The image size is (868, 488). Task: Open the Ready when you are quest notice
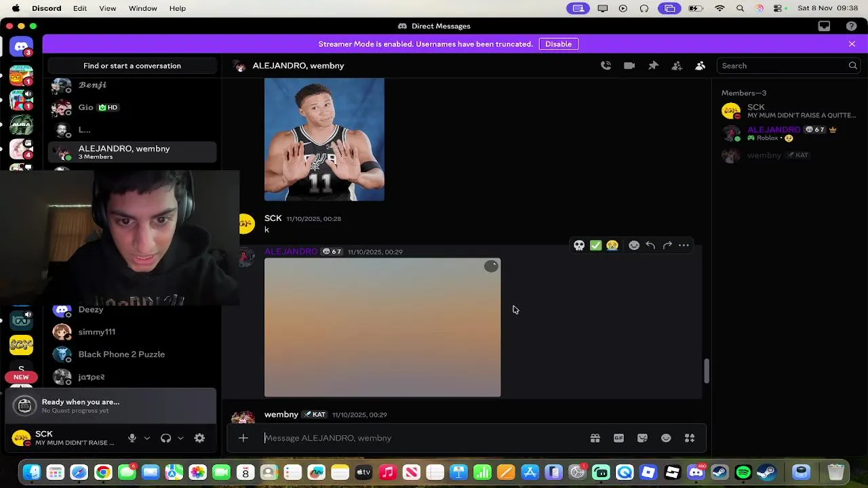(111, 405)
